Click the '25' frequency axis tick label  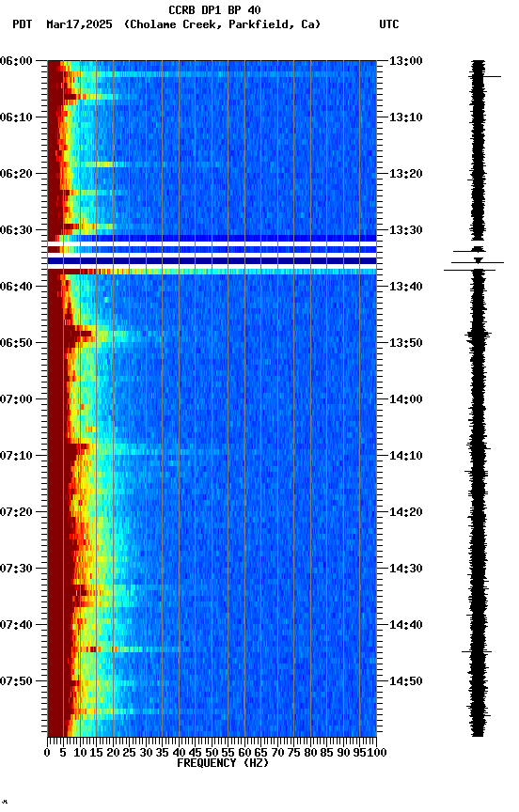(129, 753)
